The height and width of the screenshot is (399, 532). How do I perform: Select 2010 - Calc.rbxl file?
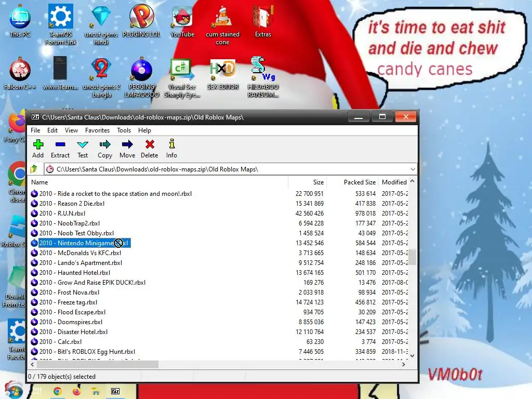56,341
